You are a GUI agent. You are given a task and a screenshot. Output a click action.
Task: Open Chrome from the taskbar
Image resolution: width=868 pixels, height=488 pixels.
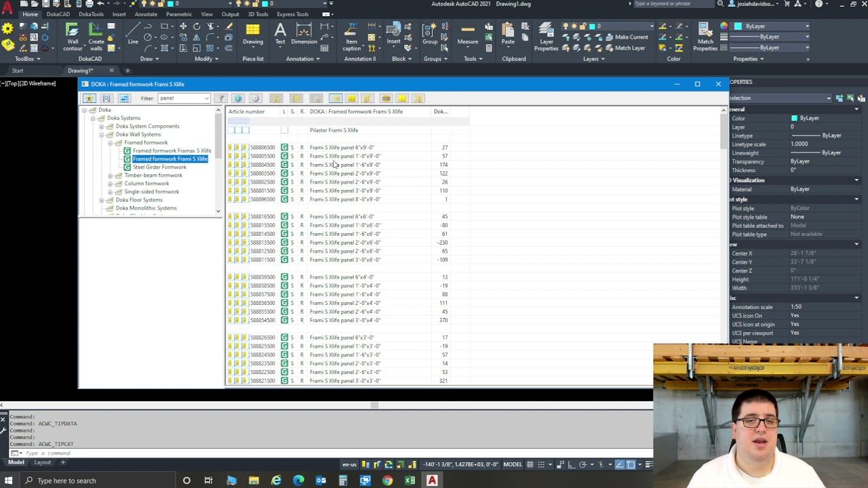pos(387,481)
